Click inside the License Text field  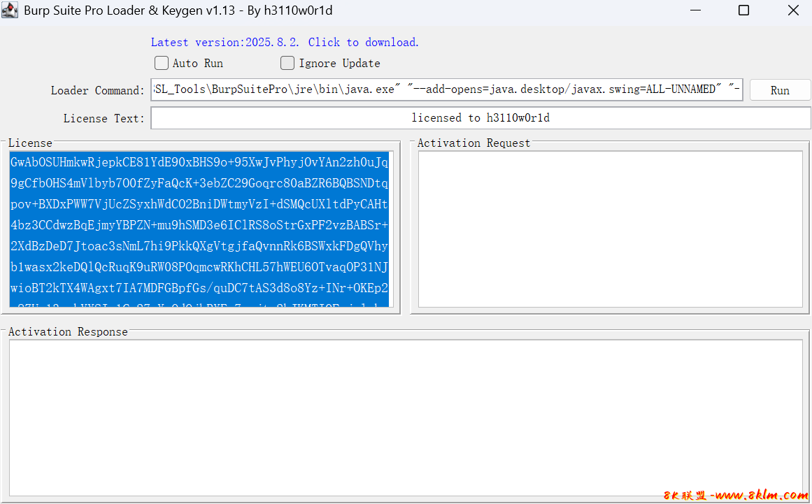[x=480, y=118]
